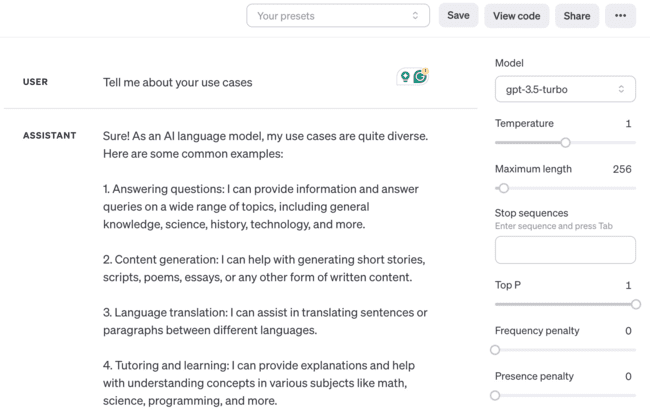Click the View code button
Screen dimensions: 650x419
[516, 16]
